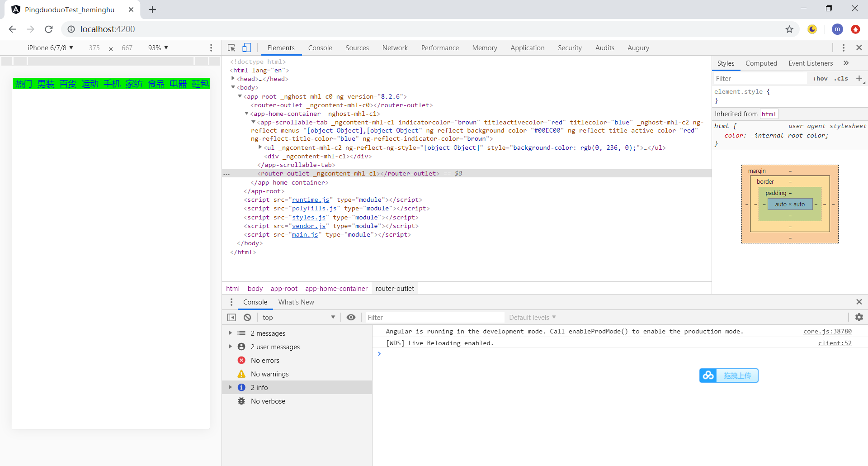
Task: Reload the page
Action: pyautogui.click(x=49, y=29)
